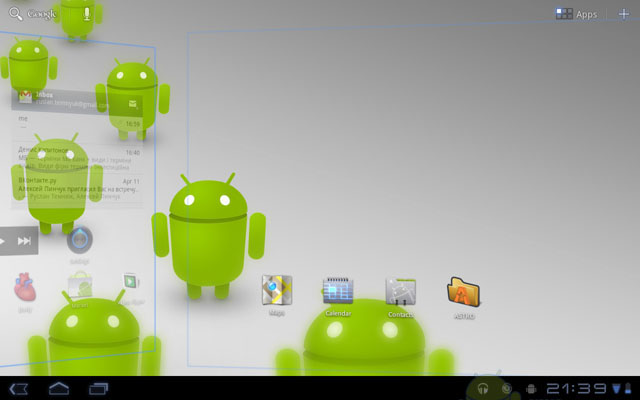Viewport: 640px width, 400px height.
Task: Open the circular notification icon beside headphones
Action: (507, 388)
